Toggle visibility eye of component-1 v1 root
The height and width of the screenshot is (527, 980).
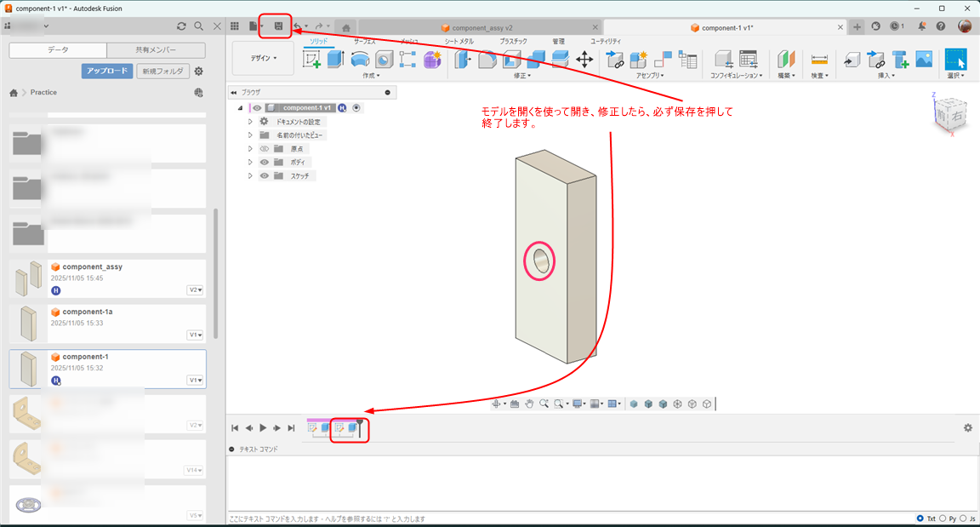coord(257,108)
